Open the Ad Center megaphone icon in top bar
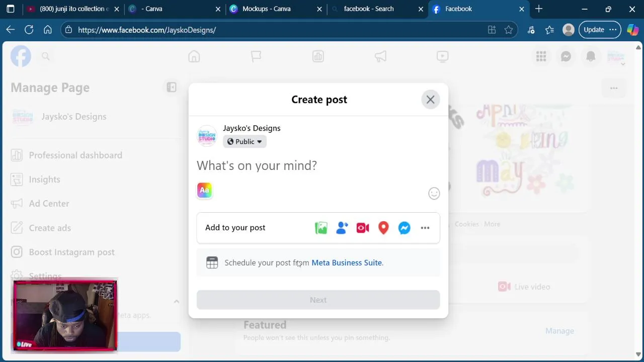644x362 pixels. click(x=380, y=56)
